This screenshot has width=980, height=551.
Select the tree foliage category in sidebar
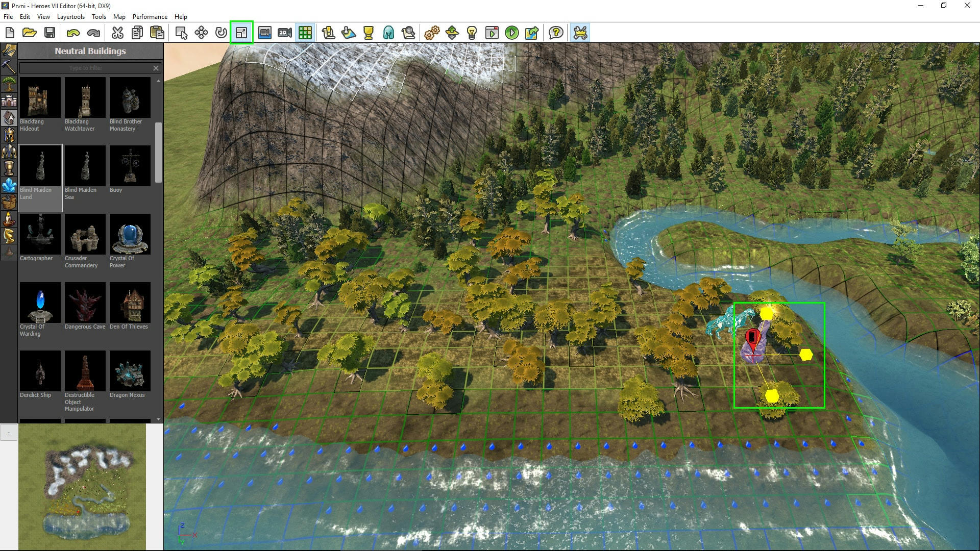[x=9, y=84]
